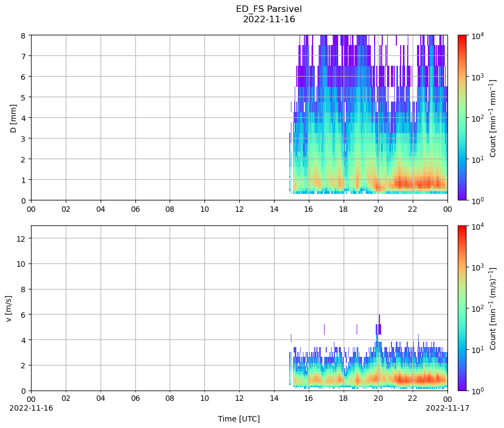Viewport: 504px width, 428px height.
Task: Click y-axis tick "3" on the D plot
Action: tap(23, 139)
